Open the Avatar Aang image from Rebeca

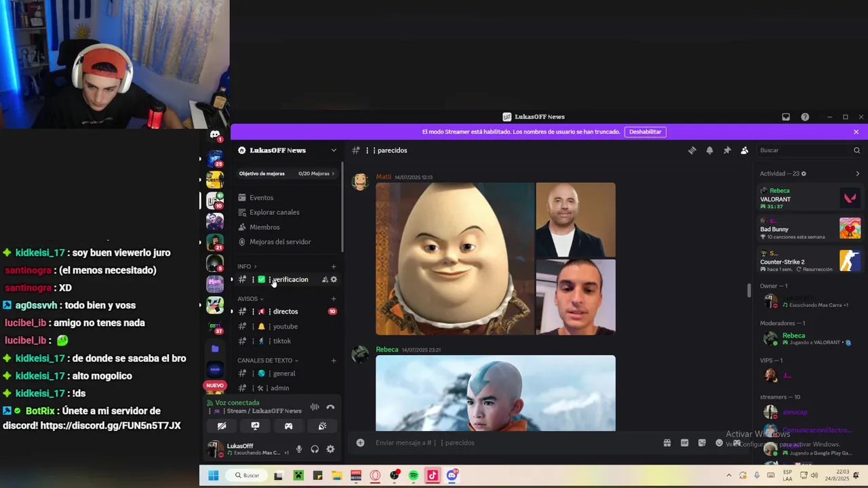click(496, 393)
